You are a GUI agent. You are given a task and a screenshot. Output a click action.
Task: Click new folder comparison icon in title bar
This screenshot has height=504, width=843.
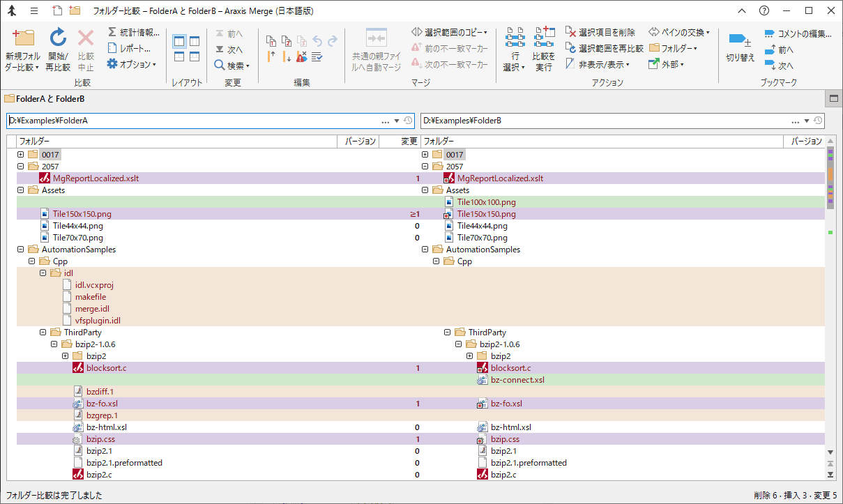click(x=74, y=10)
